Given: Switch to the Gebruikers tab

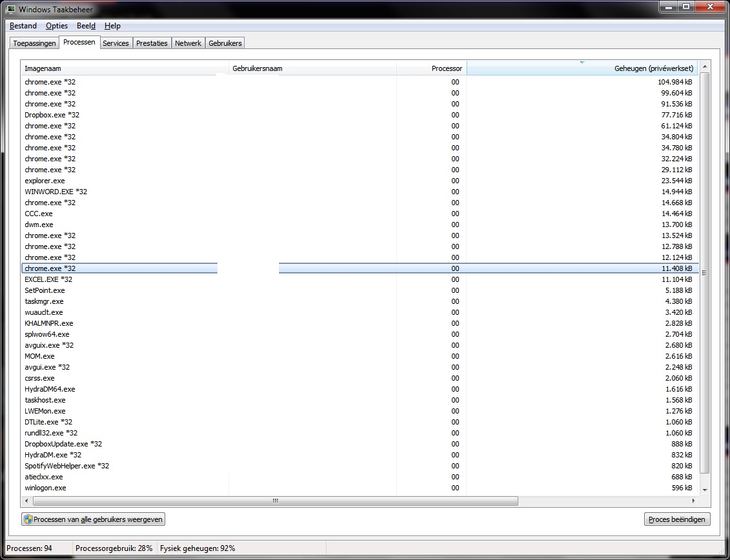Looking at the screenshot, I should 225,43.
